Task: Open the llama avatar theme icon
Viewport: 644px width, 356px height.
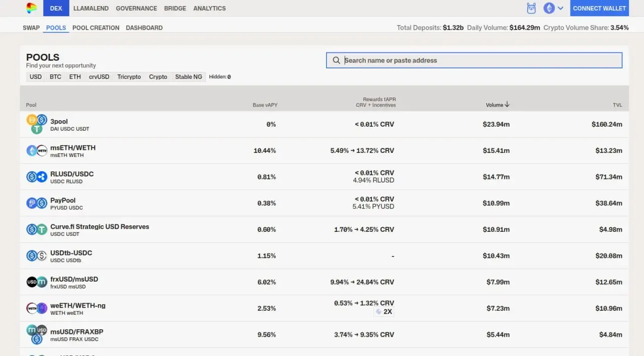Action: click(x=531, y=8)
